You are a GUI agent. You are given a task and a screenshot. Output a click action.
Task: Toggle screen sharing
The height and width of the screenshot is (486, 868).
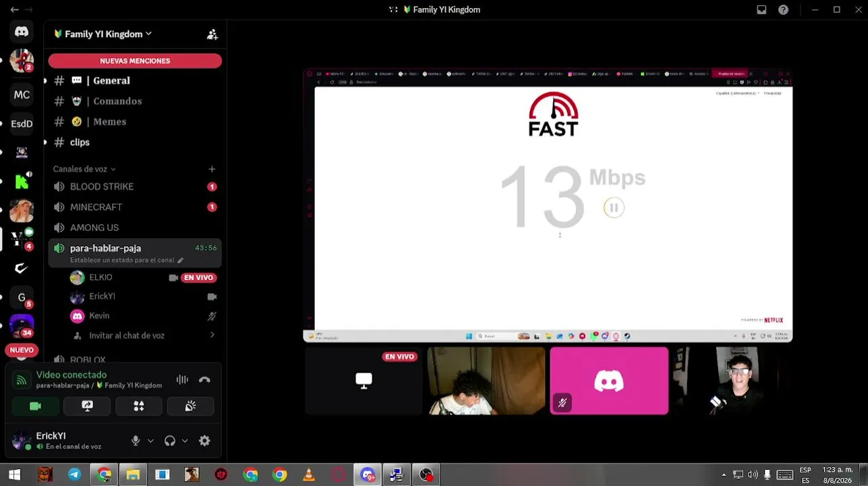(87, 406)
